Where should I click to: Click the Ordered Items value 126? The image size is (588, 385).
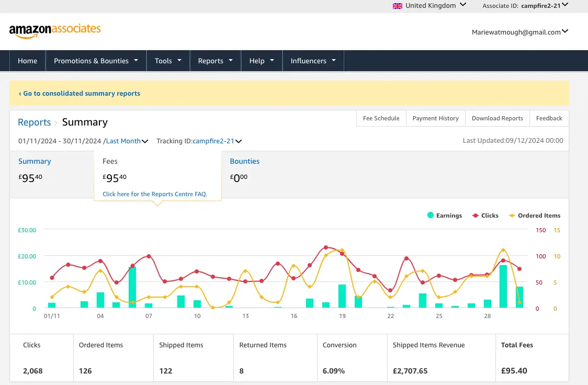[85, 371]
